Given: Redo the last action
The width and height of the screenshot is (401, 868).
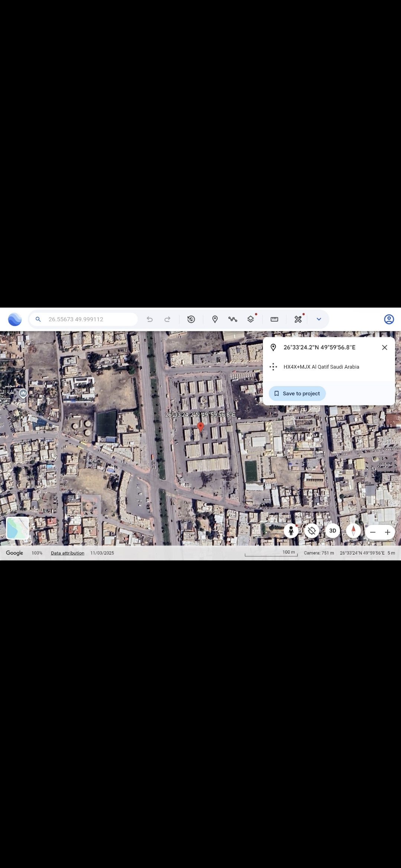Looking at the screenshot, I should [x=167, y=319].
